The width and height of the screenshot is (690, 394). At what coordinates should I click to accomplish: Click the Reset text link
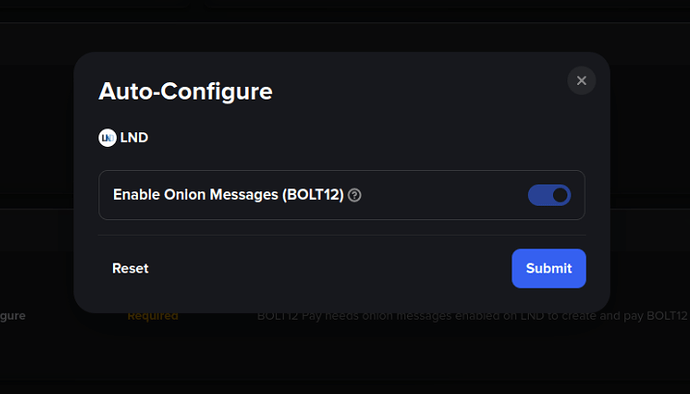pyautogui.click(x=130, y=269)
